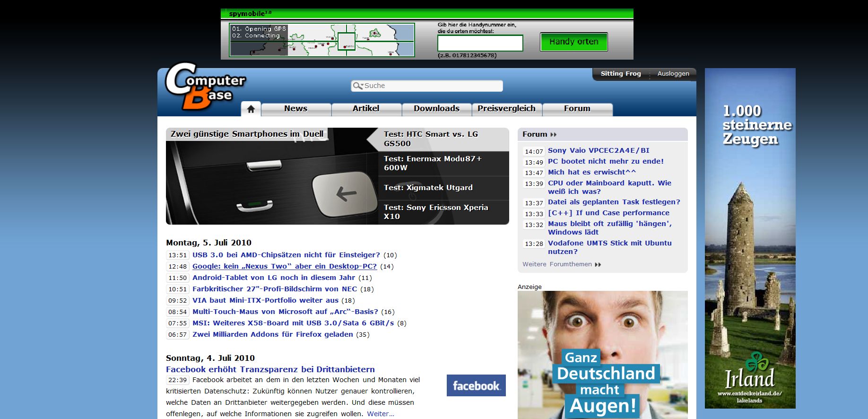Viewport: 868px width, 419px height.
Task: Open the Artikel tab
Action: pos(366,109)
